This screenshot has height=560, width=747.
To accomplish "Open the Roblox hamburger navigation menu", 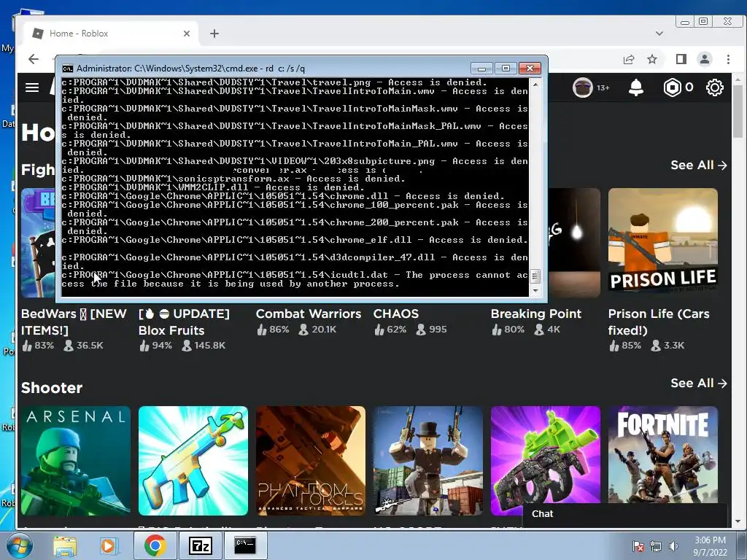I will [x=32, y=87].
